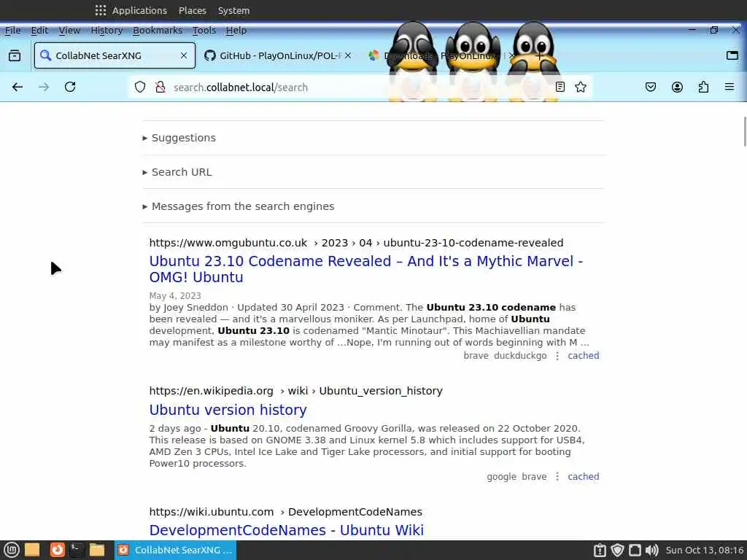Click the insecure connection padlock icon

click(x=160, y=87)
